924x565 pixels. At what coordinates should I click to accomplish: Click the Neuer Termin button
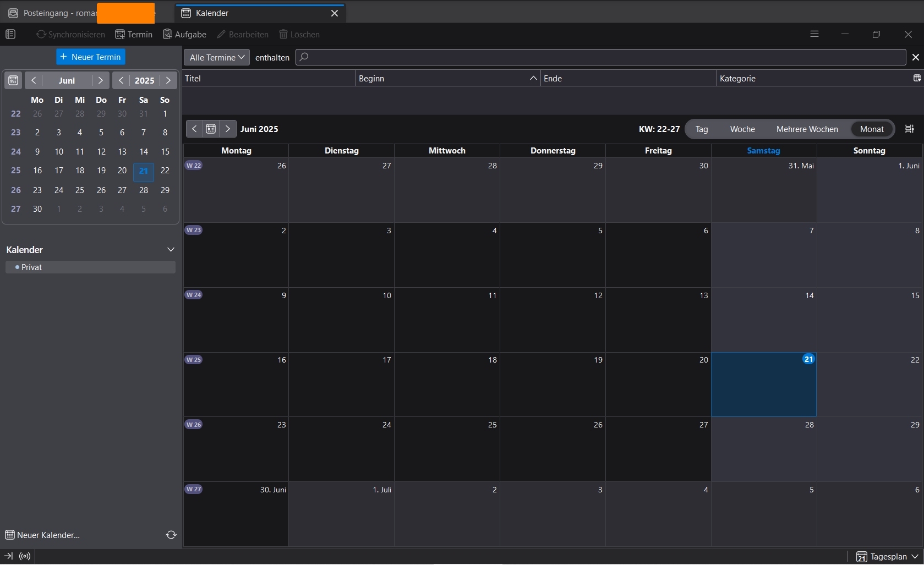(x=91, y=57)
